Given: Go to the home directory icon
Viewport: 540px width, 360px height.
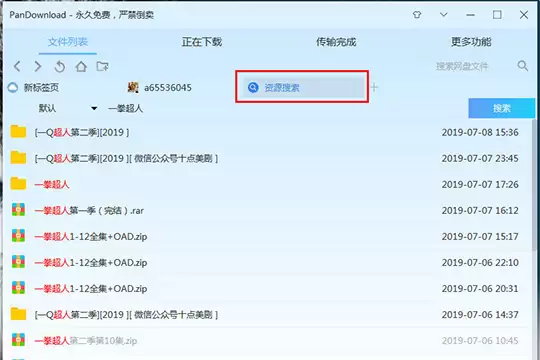Looking at the screenshot, I should pyautogui.click(x=81, y=66).
